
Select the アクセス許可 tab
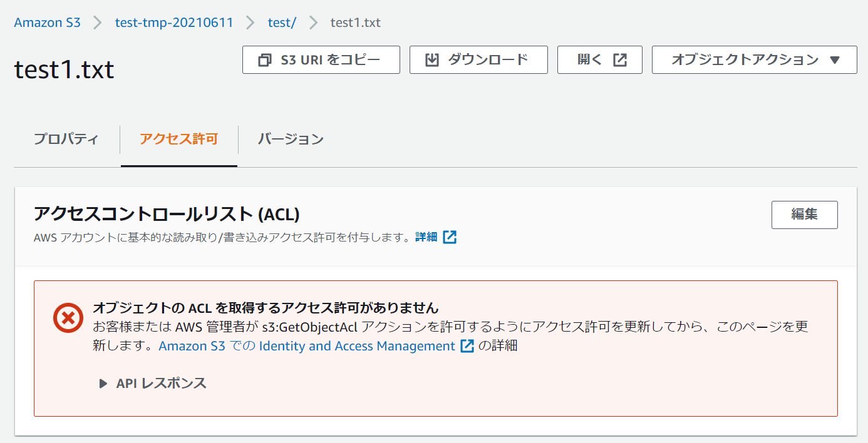click(179, 139)
